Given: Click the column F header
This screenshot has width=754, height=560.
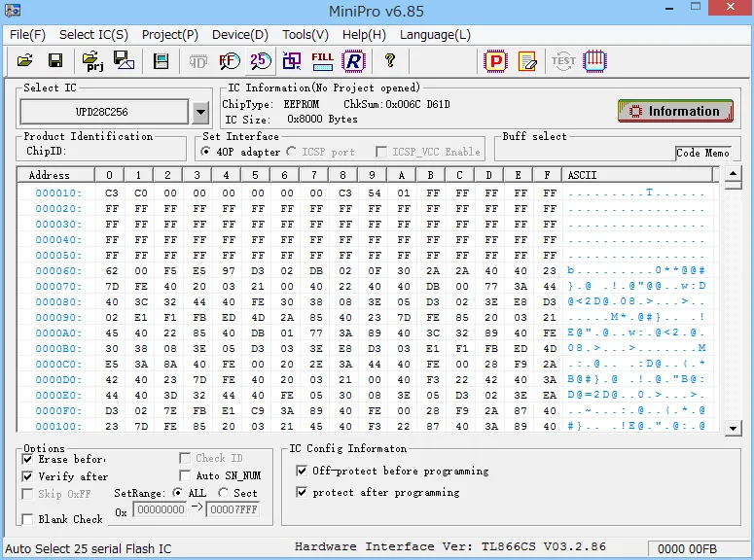Looking at the screenshot, I should [547, 175].
